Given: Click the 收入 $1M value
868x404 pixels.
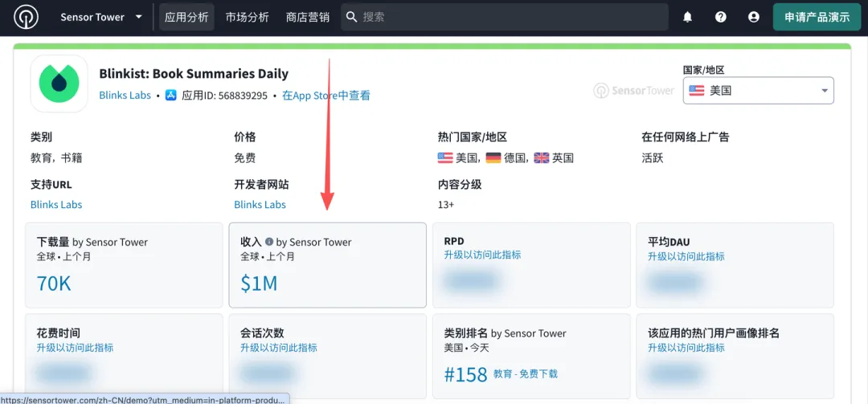Looking at the screenshot, I should coord(259,284).
